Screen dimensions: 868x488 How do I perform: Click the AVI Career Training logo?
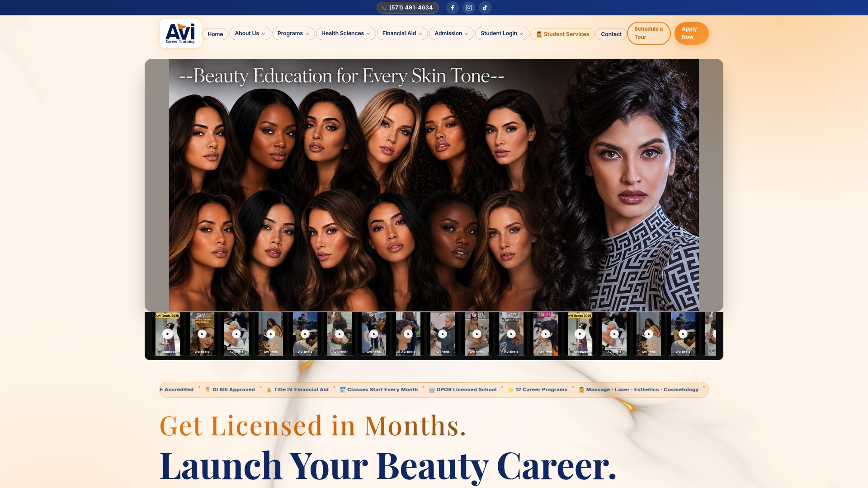pyautogui.click(x=180, y=33)
